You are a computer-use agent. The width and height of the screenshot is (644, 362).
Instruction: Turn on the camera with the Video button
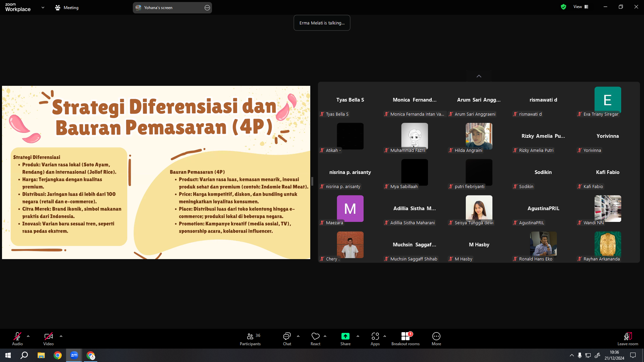pos(48,339)
